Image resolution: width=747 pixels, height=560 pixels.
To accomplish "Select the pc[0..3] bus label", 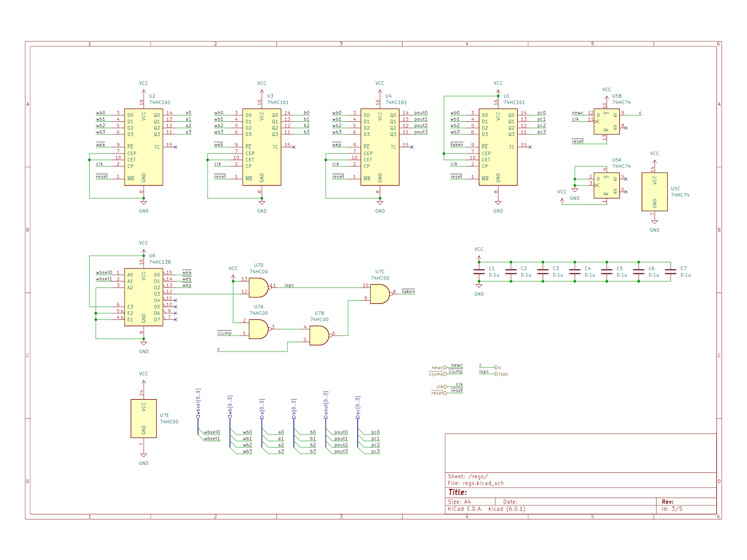I will [x=358, y=408].
